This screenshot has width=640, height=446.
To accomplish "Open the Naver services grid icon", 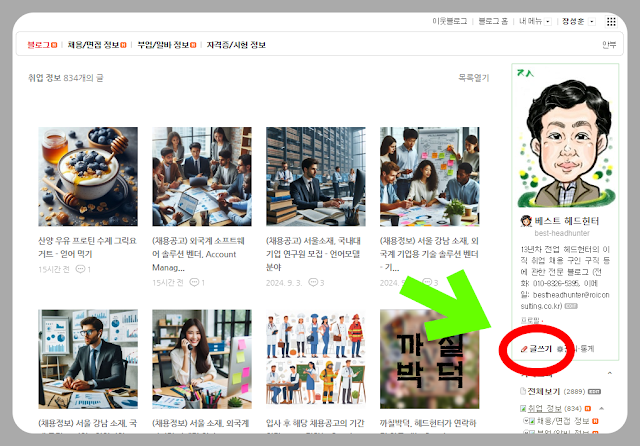I will pyautogui.click(x=611, y=22).
